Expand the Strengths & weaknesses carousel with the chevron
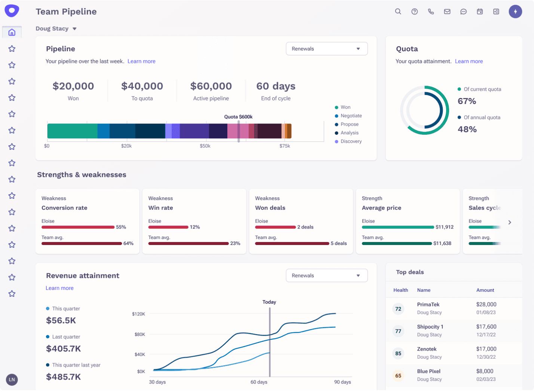Viewport: 534px width, 392px height. click(x=510, y=222)
